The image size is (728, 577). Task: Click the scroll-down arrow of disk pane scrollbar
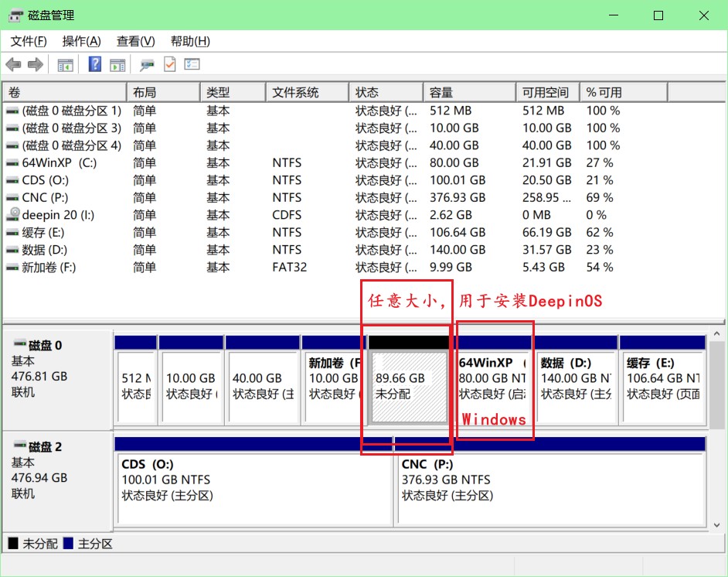(x=716, y=524)
